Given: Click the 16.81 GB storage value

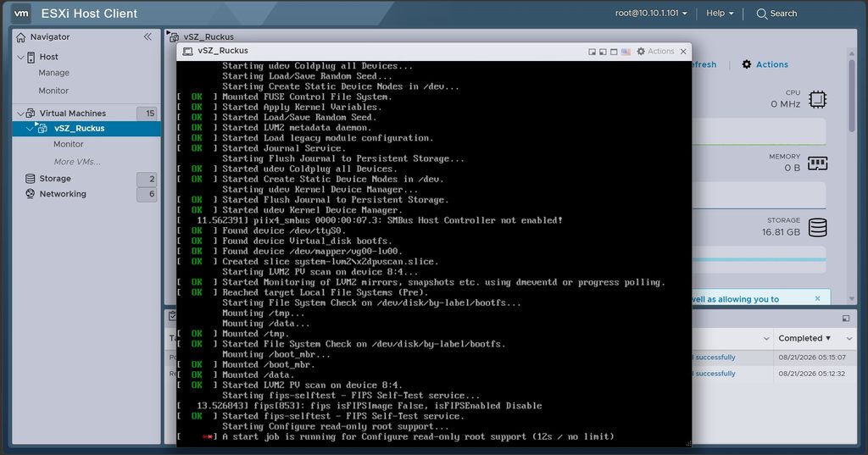Looking at the screenshot, I should pos(781,232).
